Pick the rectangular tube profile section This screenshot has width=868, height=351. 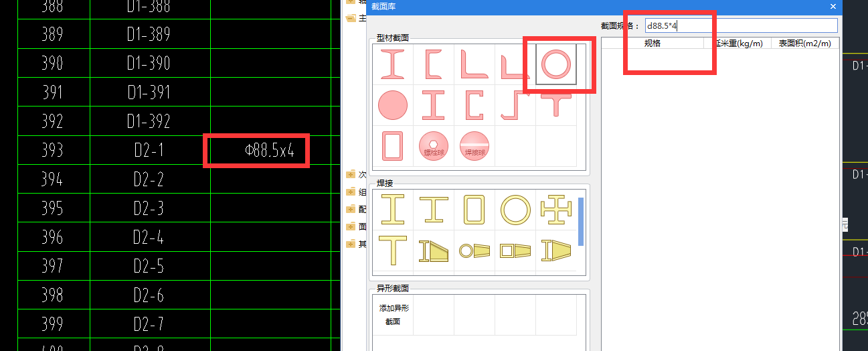(393, 146)
